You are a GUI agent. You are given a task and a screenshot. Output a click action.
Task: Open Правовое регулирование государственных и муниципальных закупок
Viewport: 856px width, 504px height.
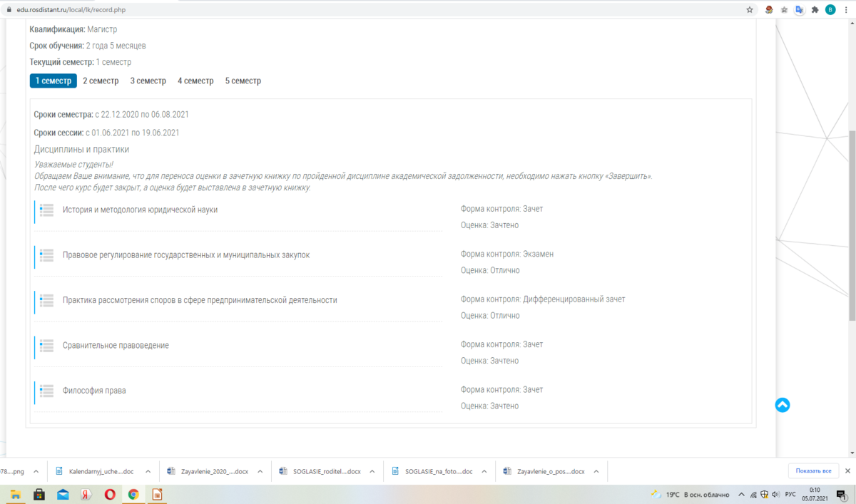click(186, 254)
